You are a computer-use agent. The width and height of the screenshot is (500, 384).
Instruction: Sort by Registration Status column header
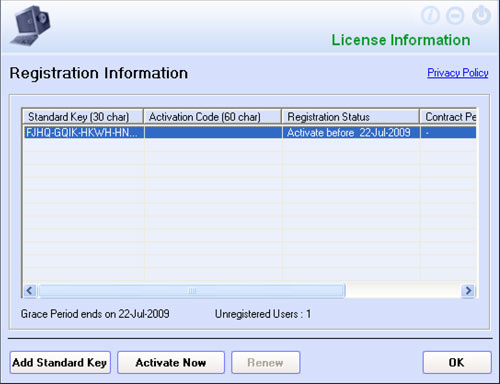(x=350, y=117)
